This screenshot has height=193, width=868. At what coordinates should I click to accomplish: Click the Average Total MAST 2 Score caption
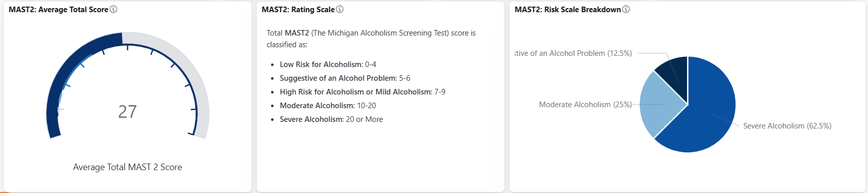tap(128, 167)
